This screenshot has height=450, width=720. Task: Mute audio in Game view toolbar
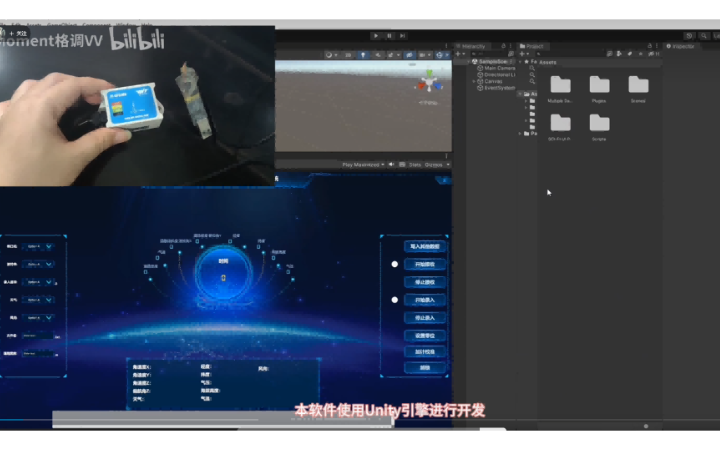point(391,164)
